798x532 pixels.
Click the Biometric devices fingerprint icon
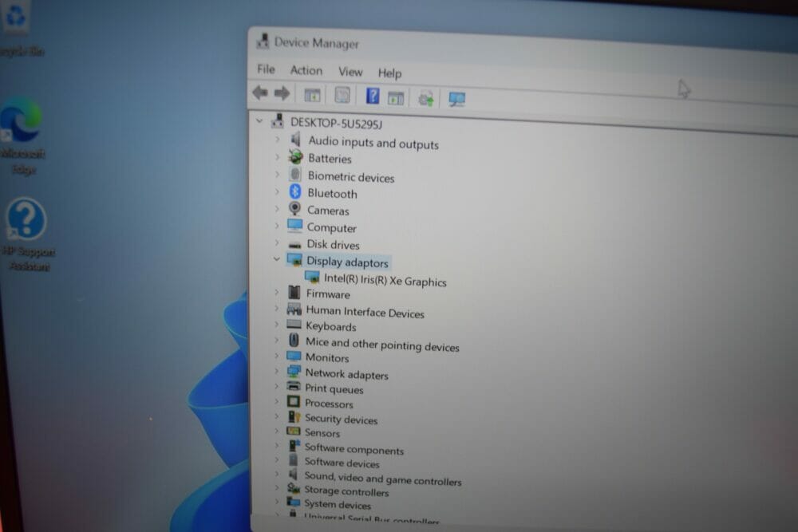(295, 175)
